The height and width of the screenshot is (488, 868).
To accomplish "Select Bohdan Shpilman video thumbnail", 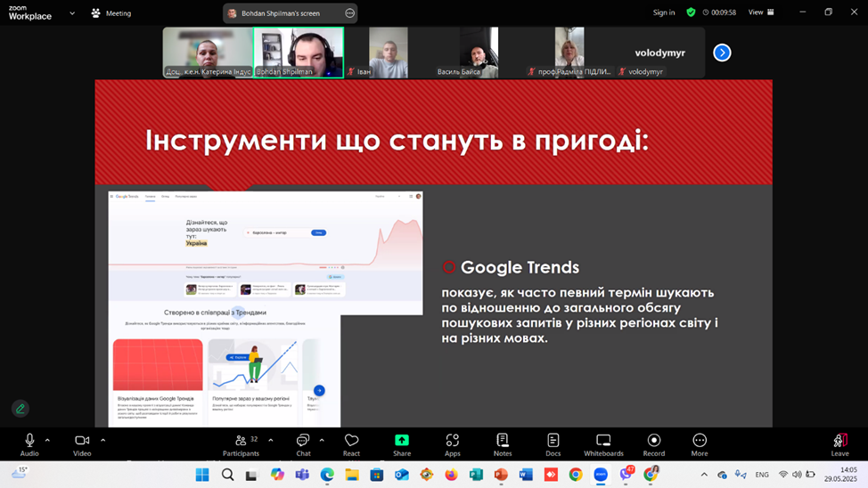I will click(299, 53).
